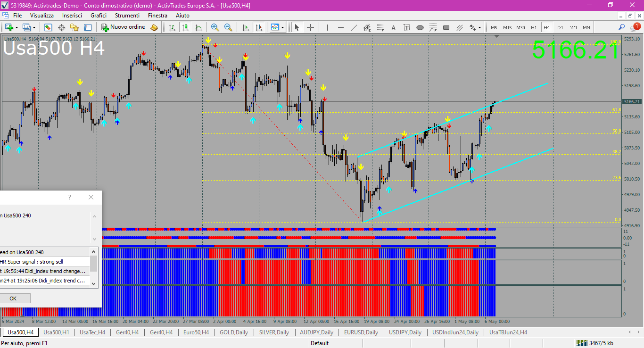644x348 pixels.
Task: Select the 'HR Super signal : strong sell' alert row
Action: pos(45,262)
